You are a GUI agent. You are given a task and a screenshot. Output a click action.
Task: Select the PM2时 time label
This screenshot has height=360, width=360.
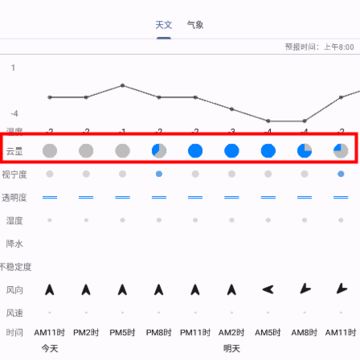click(x=86, y=333)
